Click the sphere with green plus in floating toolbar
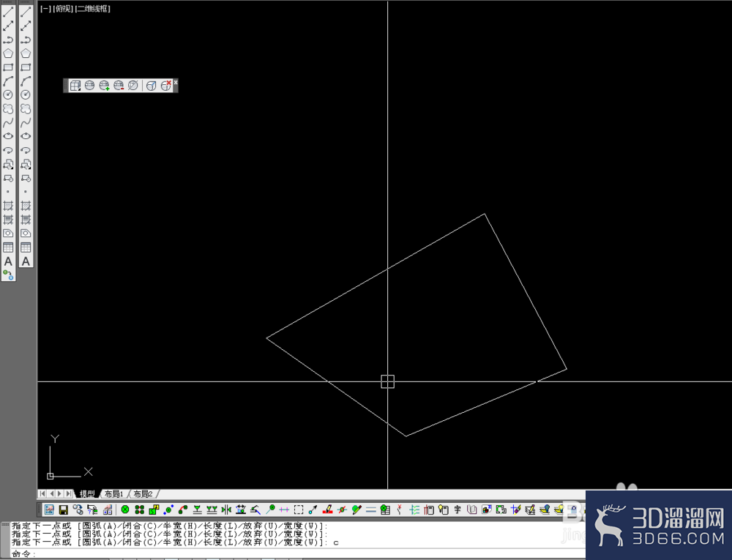Image resolution: width=732 pixels, height=560 pixels. coord(104,86)
